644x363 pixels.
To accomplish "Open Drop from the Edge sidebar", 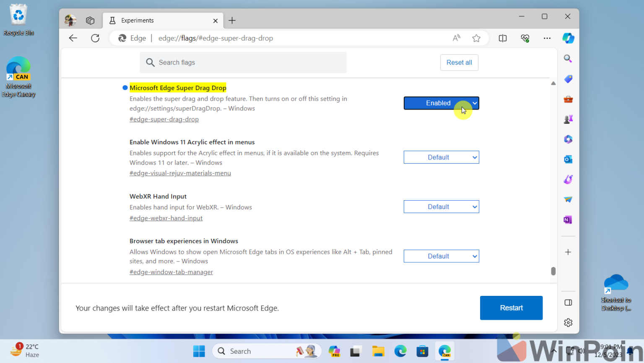I will click(x=568, y=199).
